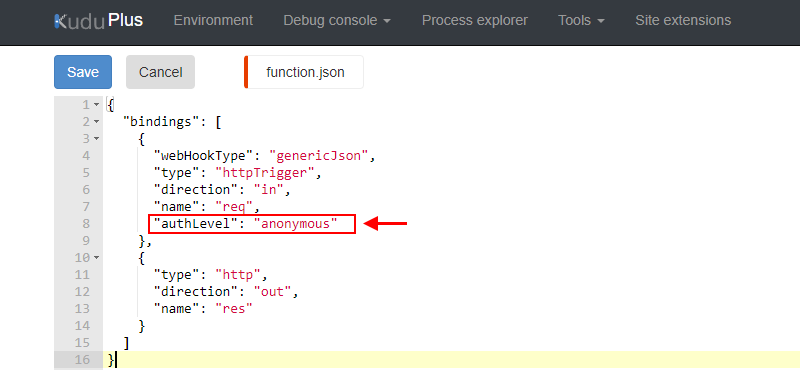Collapse the fold arrow on line 1
800x370 pixels.
click(x=96, y=105)
